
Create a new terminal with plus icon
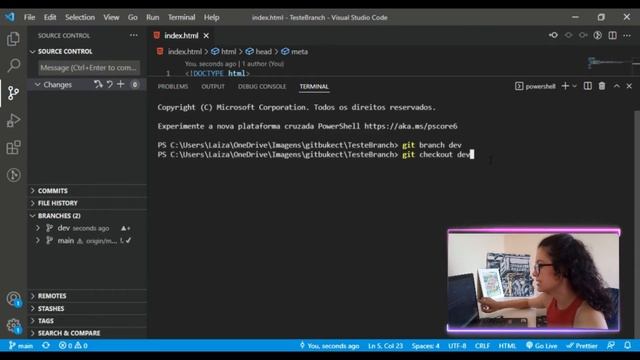click(565, 86)
